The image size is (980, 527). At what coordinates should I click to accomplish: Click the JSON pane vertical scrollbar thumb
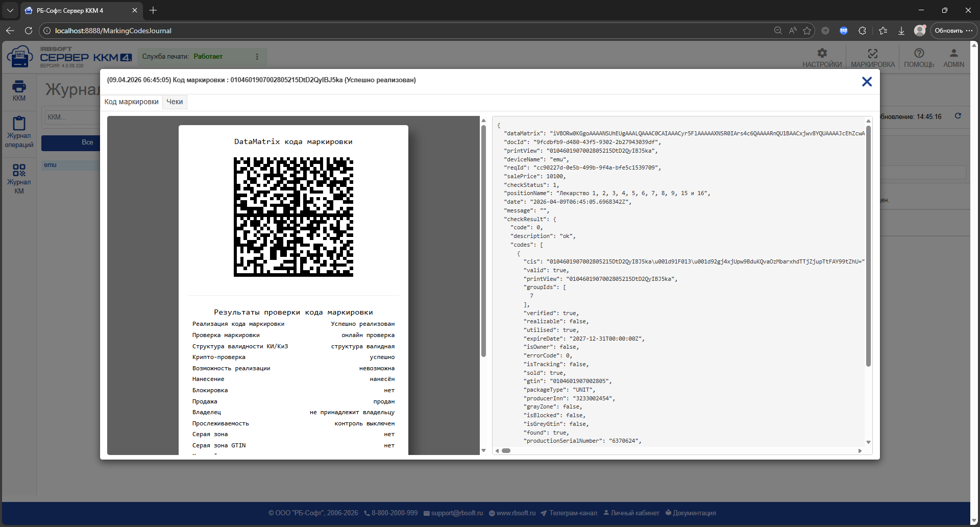click(868, 246)
